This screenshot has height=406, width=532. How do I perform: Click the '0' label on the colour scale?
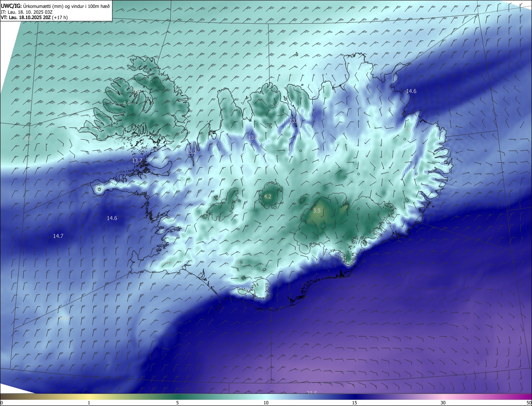[x=2, y=403]
